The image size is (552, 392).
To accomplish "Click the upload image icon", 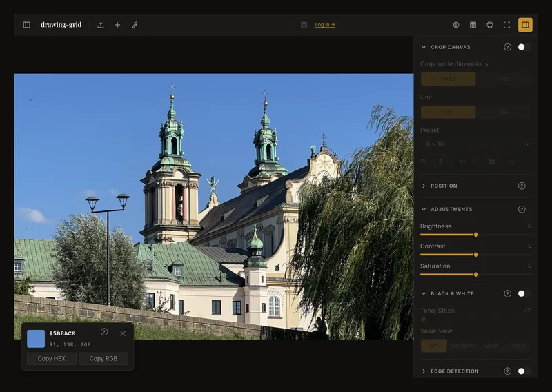I will click(x=101, y=25).
